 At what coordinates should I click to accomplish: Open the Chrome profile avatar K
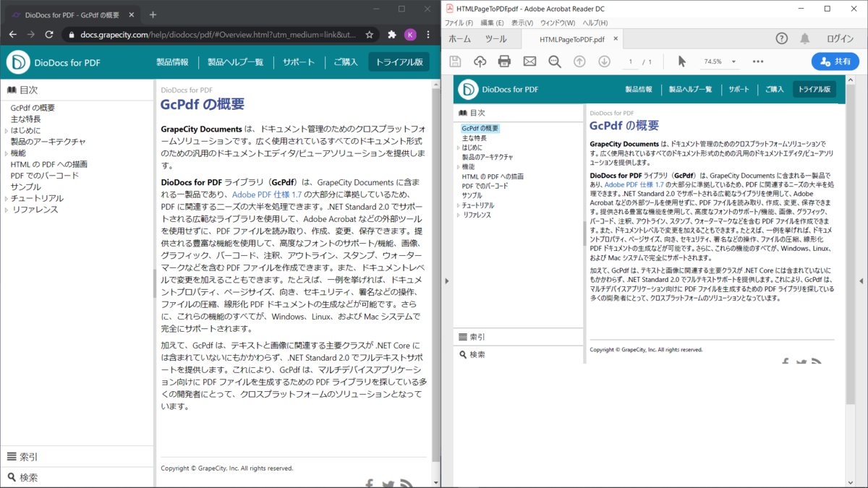click(x=410, y=34)
